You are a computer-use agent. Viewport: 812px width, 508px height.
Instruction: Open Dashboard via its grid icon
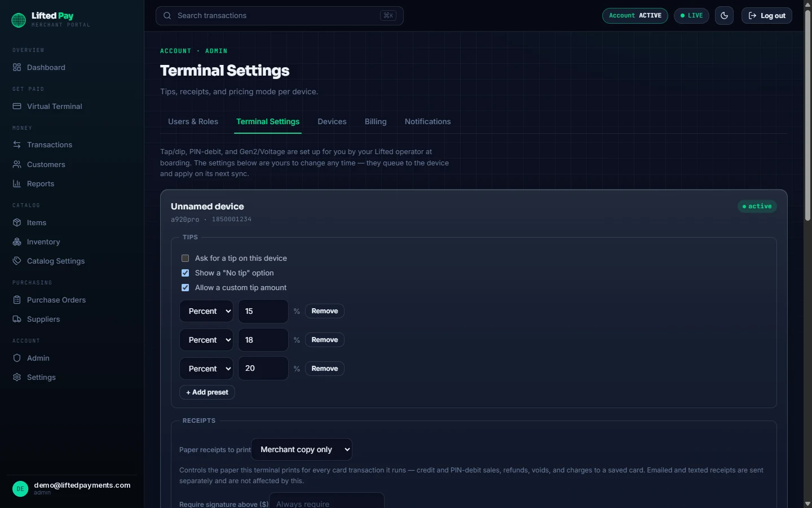pos(17,67)
